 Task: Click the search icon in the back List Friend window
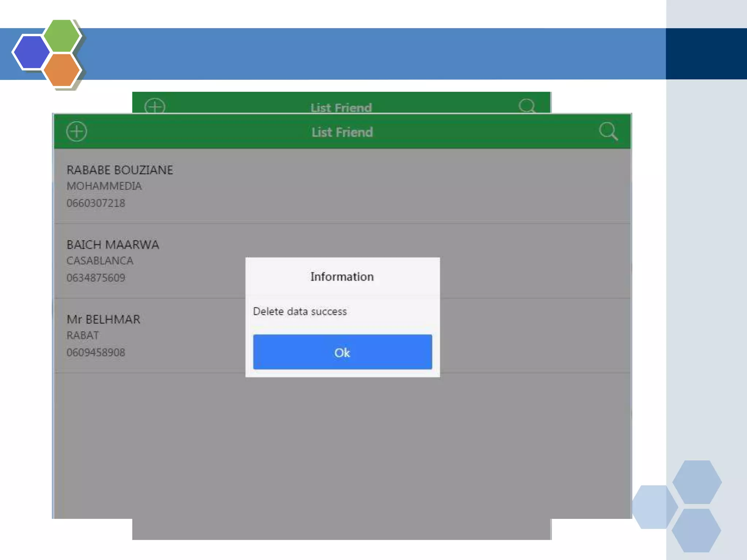click(527, 106)
